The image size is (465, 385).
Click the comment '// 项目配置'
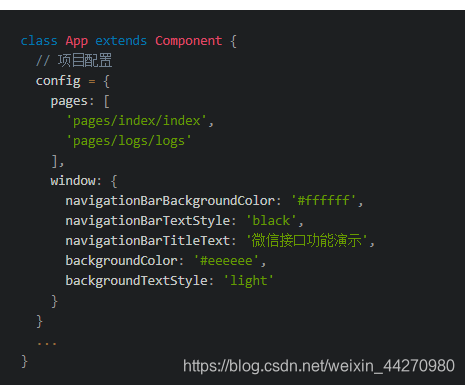coord(74,61)
